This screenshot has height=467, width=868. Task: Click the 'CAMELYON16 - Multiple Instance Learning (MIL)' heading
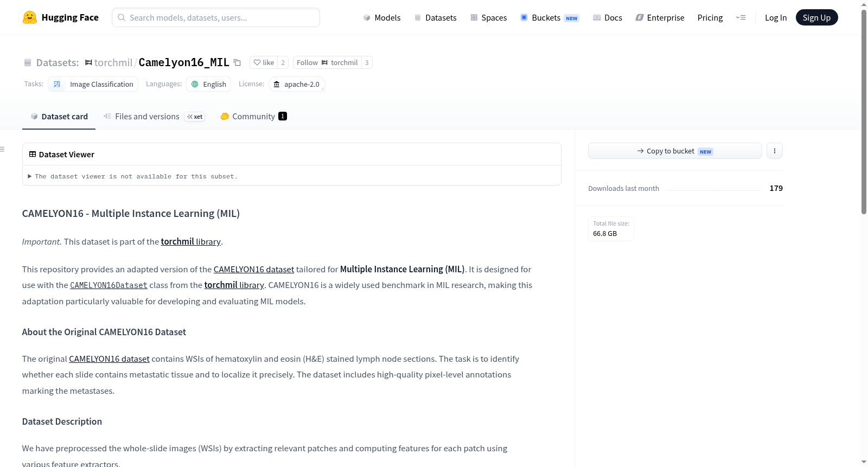[131, 213]
